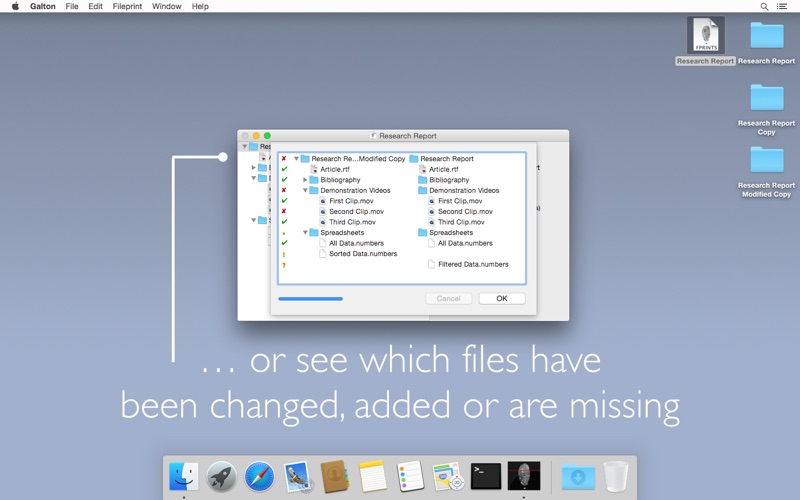800x500 pixels.
Task: Select the Research Report Copy desktop folder
Action: [766, 109]
